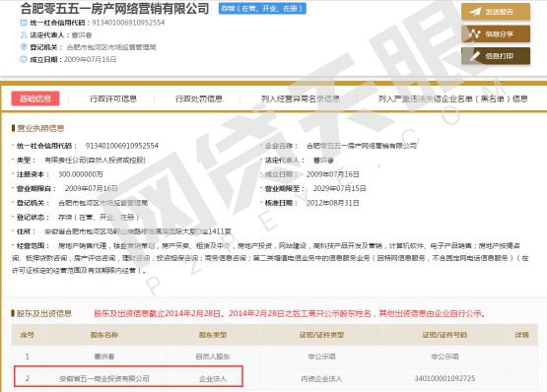This screenshot has width=547, height=392.
Task: Switch to the 行政许可信息 tab
Action: coord(113,98)
